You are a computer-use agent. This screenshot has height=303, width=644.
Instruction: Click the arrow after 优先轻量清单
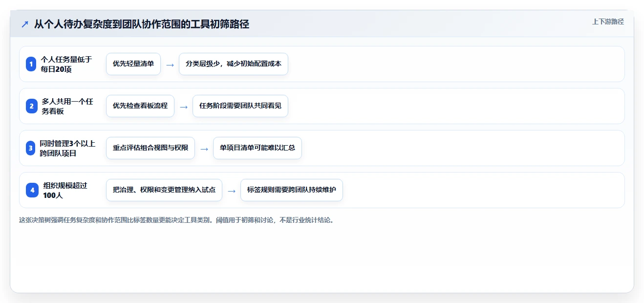[x=170, y=65]
